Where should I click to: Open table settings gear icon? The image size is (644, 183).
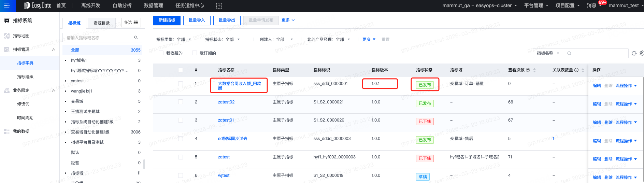pos(642,53)
